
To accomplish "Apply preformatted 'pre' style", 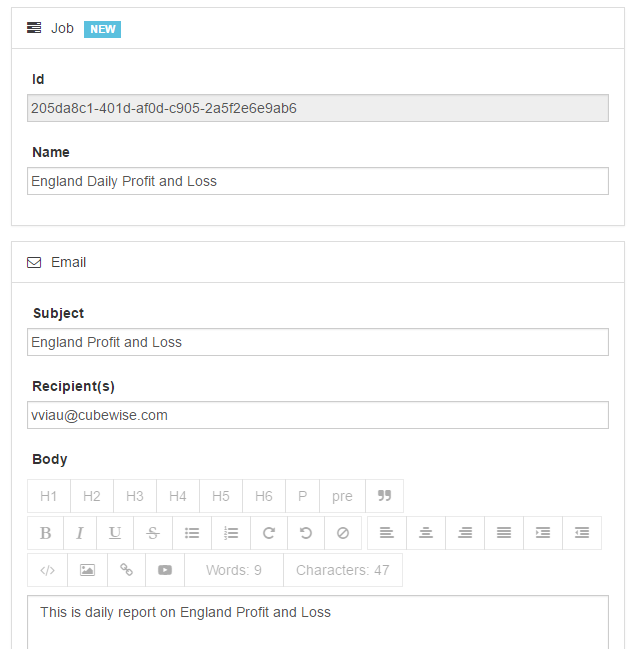I will pos(342,496).
